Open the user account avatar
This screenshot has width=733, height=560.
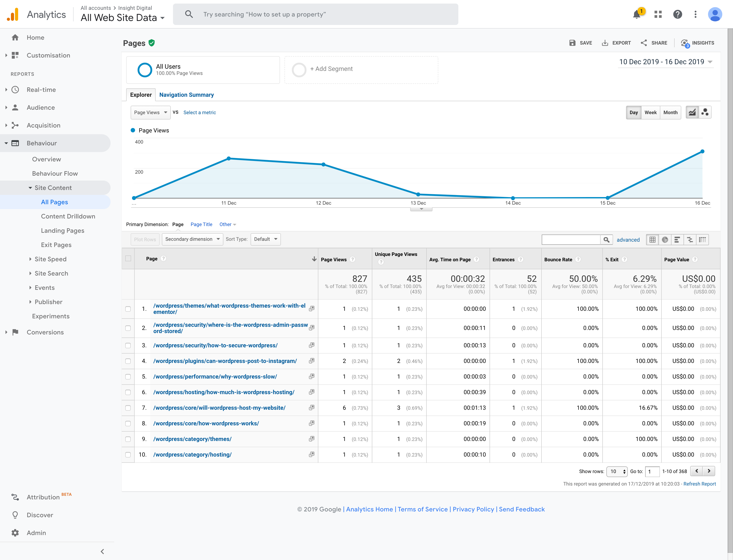[x=715, y=14]
